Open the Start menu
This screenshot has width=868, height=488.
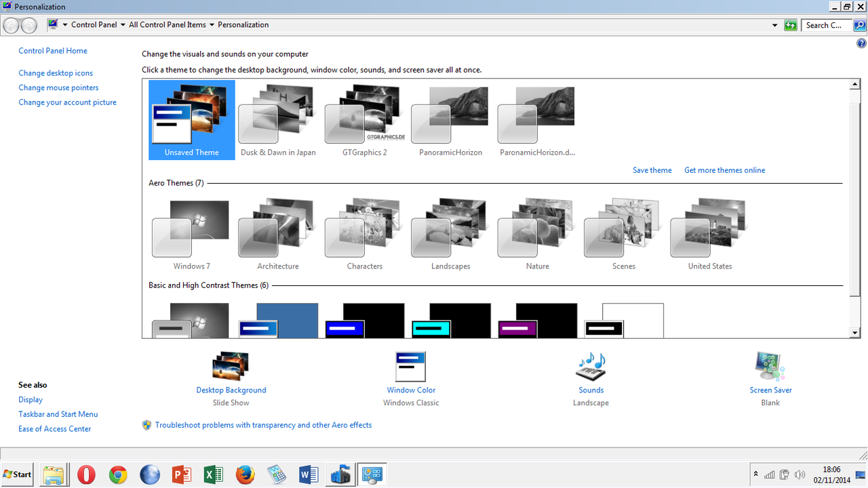pos(18,474)
